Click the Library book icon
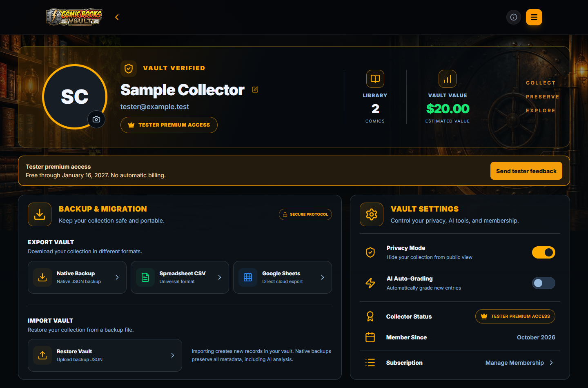The height and width of the screenshot is (388, 588). (375, 79)
